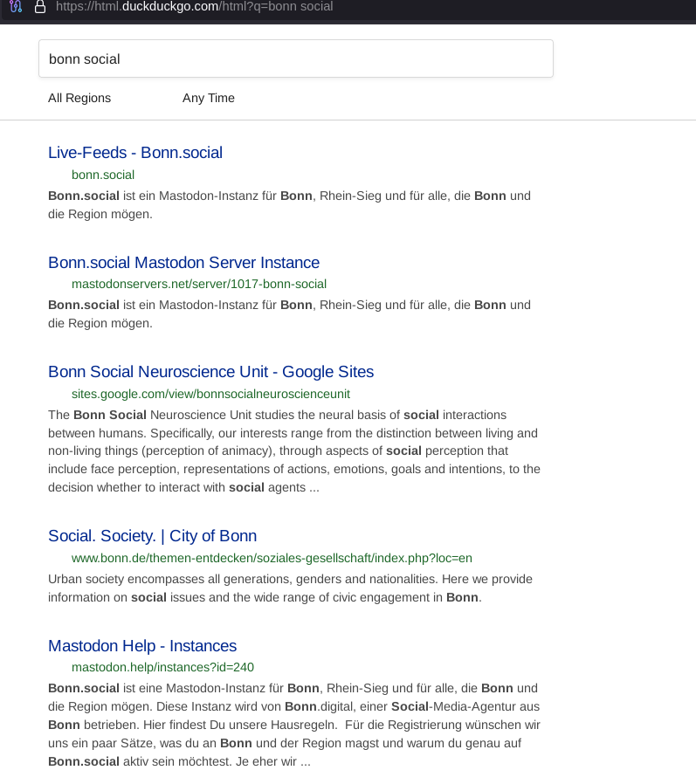Click the site permissions icon in address bar
Screen dimensions: 696x784
[16, 6]
